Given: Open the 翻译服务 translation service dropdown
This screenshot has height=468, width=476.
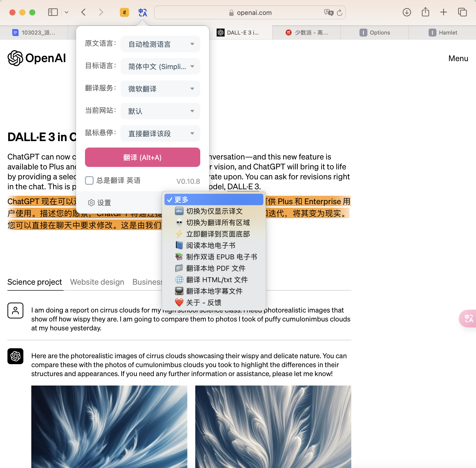Looking at the screenshot, I should pyautogui.click(x=160, y=89).
